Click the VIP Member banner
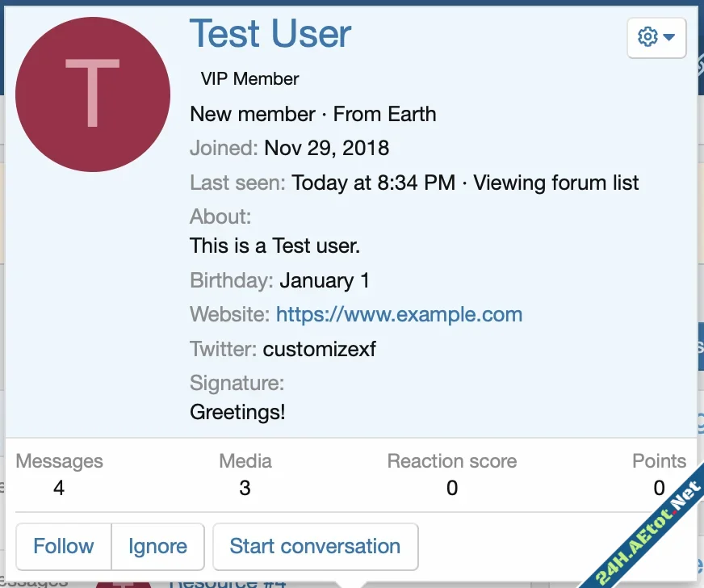 click(x=249, y=78)
